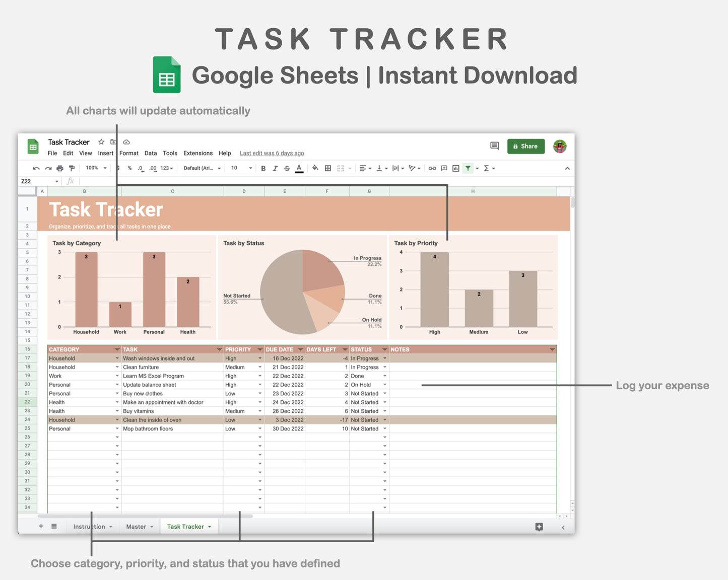Click the insert chart icon
The image size is (728, 580).
pos(456,168)
